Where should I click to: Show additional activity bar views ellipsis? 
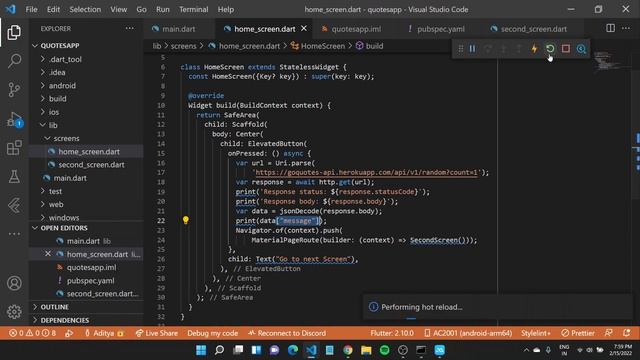click(x=14, y=234)
